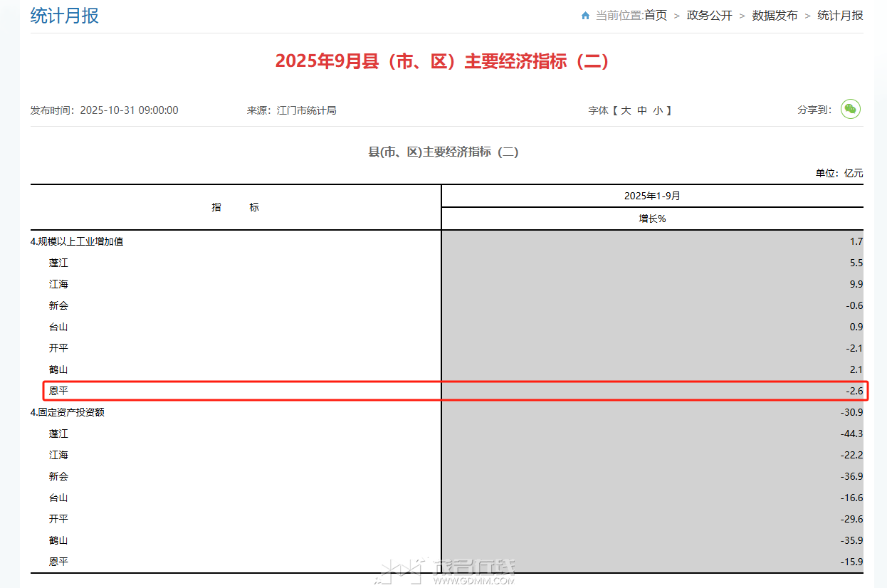
Task: Select the 统计月报 breadcrumb link
Action: click(840, 16)
